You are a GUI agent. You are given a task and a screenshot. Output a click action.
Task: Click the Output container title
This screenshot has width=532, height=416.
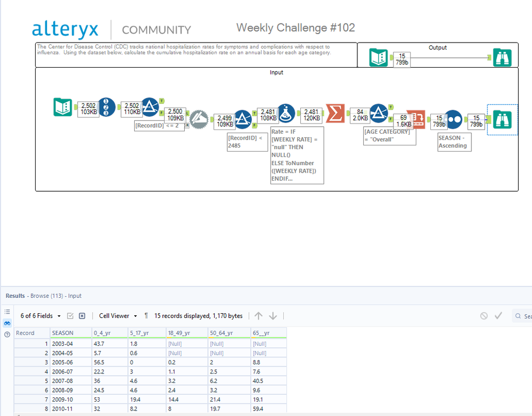438,47
